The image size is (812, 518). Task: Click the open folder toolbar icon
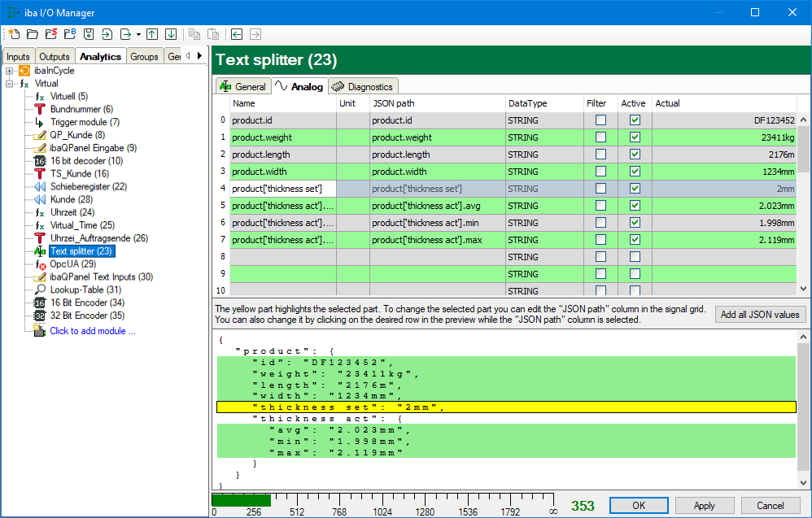[33, 34]
